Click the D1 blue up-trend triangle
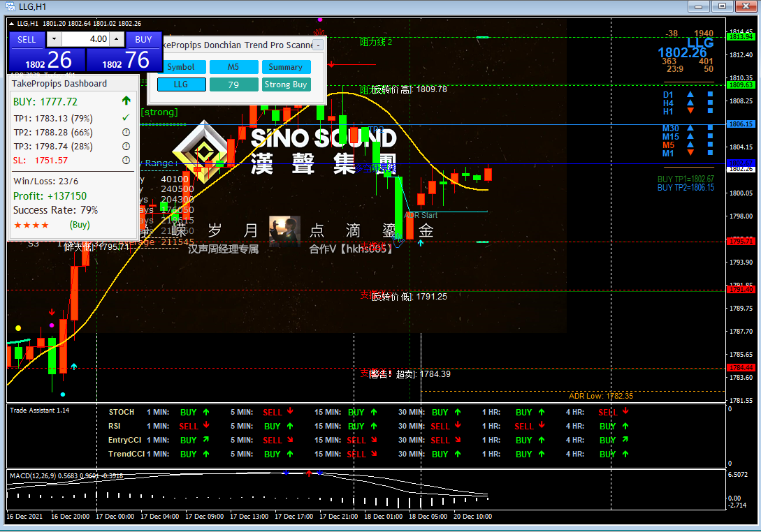Screen dimensions: 761x532 pos(690,94)
